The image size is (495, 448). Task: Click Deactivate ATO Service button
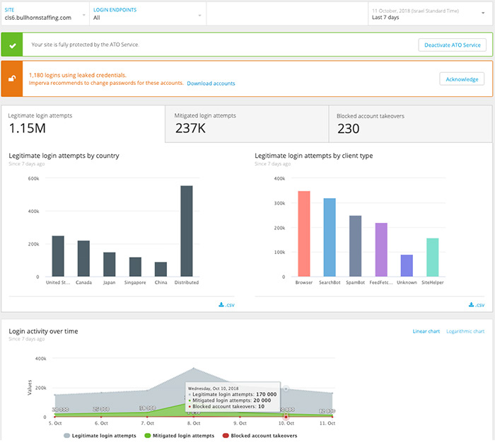(453, 45)
